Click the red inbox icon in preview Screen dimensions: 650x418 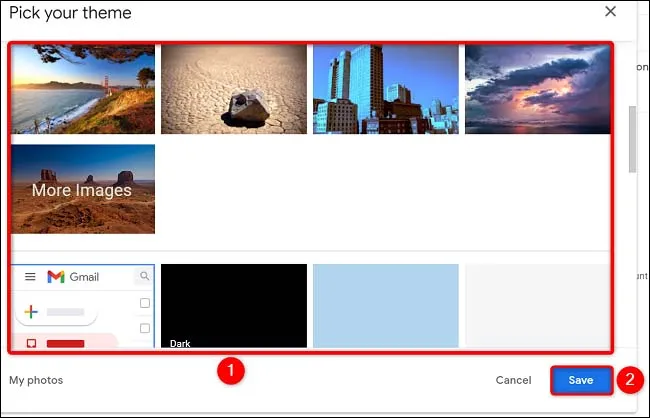pos(31,343)
